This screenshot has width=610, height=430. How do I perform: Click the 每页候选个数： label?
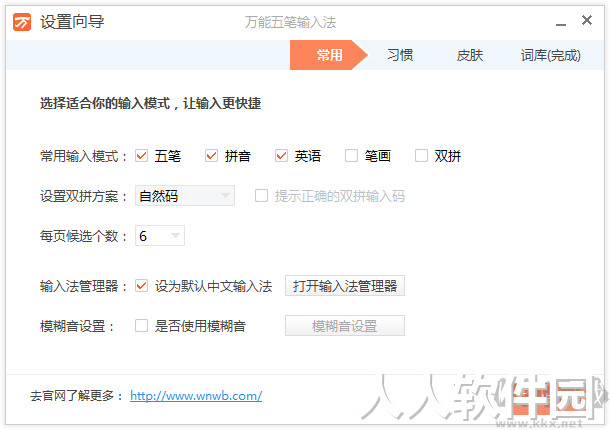click(83, 236)
